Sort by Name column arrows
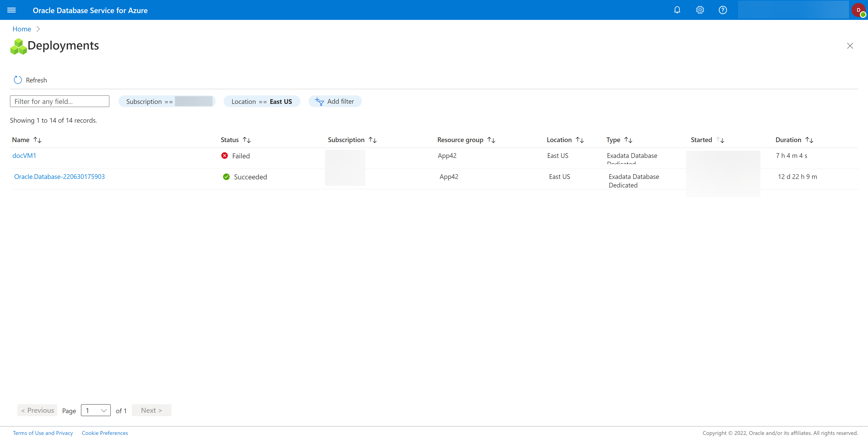Screen dimensions: 868x441 [37, 140]
